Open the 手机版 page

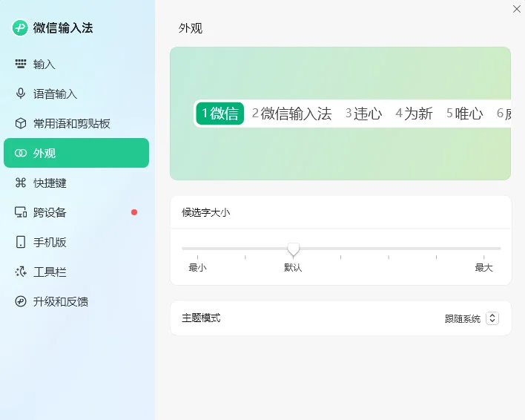click(76, 242)
